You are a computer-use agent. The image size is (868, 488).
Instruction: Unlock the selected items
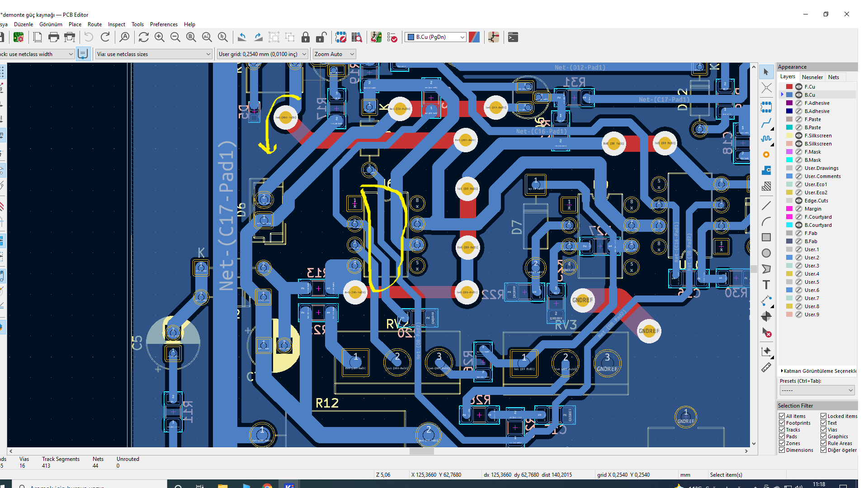[x=321, y=38]
